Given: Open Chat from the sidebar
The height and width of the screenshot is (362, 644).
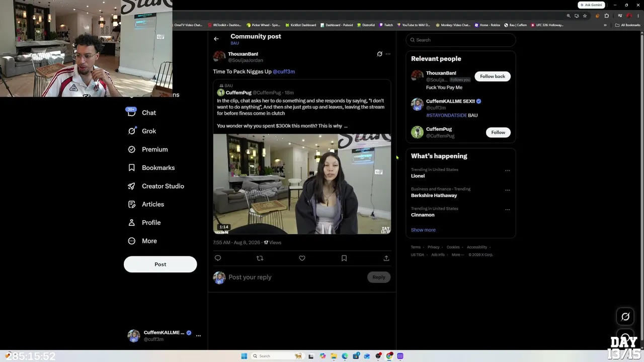Looking at the screenshot, I should (x=142, y=113).
